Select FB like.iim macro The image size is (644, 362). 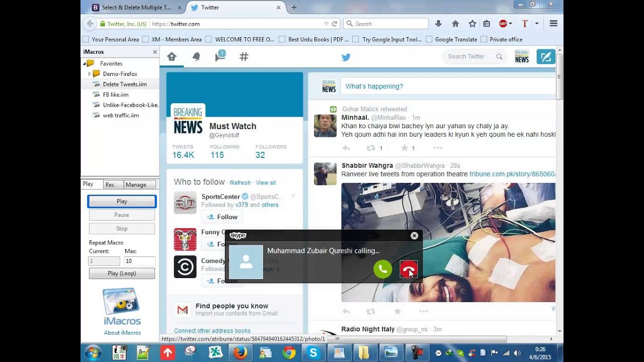(x=116, y=95)
